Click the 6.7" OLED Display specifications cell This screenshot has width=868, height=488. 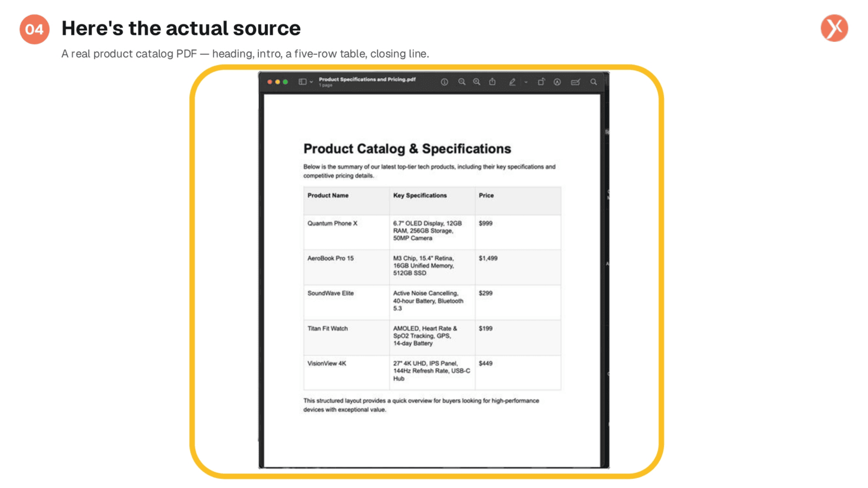pos(432,232)
